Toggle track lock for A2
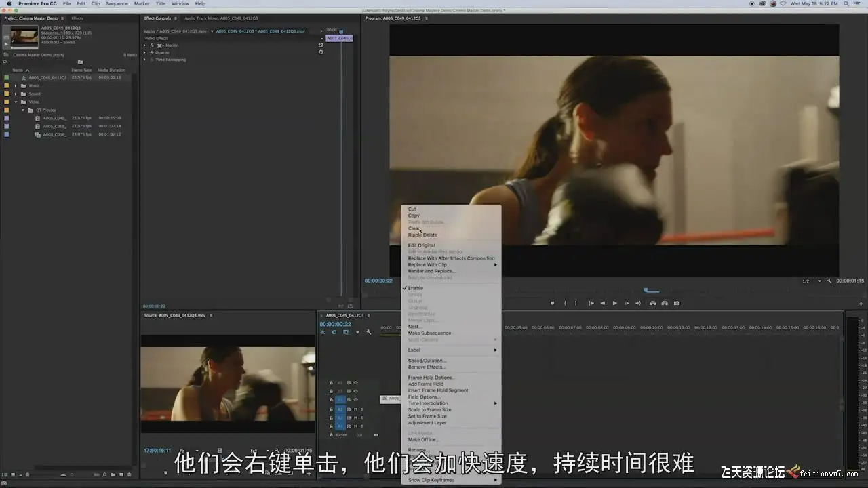 point(331,418)
